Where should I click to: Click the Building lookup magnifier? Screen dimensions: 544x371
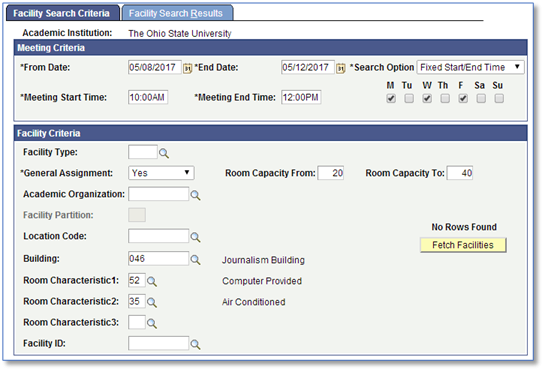[195, 260]
